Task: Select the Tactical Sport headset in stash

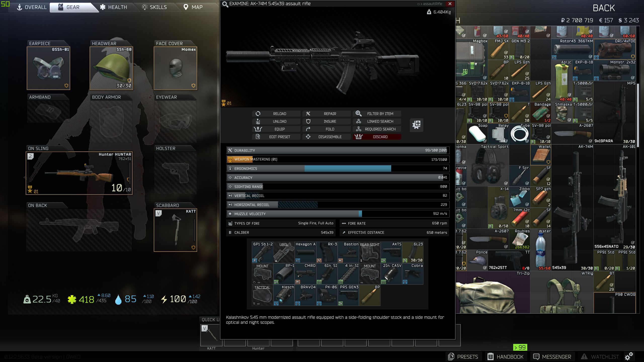Action: pos(488,165)
